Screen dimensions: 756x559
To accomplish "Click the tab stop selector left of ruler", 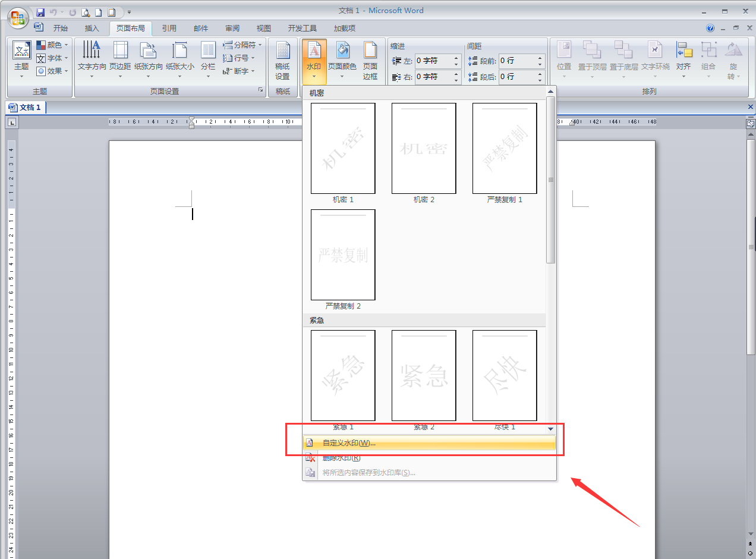I will pos(12,122).
